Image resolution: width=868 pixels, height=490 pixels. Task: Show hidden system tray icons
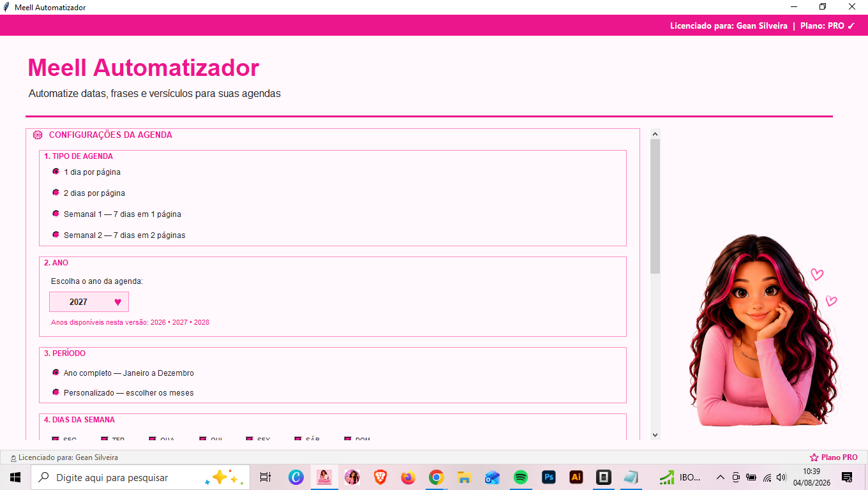[x=721, y=477]
